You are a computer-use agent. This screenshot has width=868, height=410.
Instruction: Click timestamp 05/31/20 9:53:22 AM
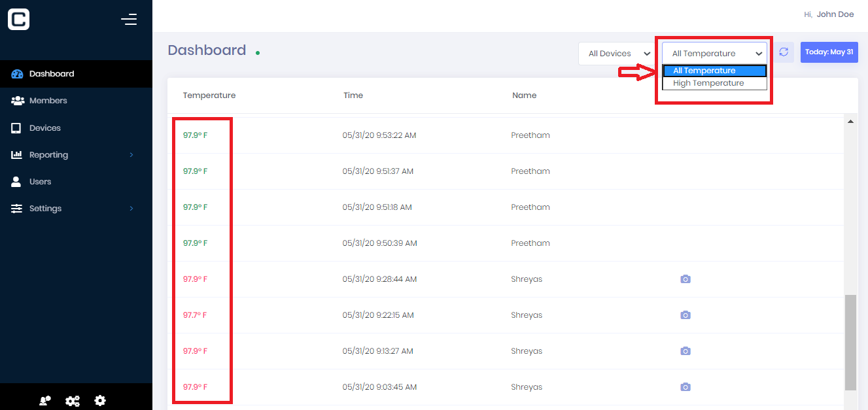click(379, 135)
